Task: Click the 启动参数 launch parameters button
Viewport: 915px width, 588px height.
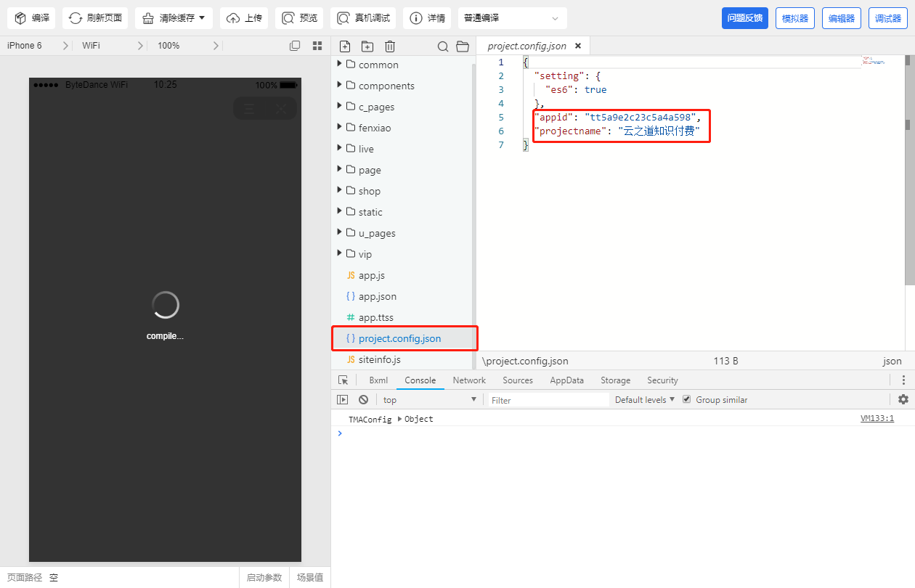Action: (x=264, y=578)
